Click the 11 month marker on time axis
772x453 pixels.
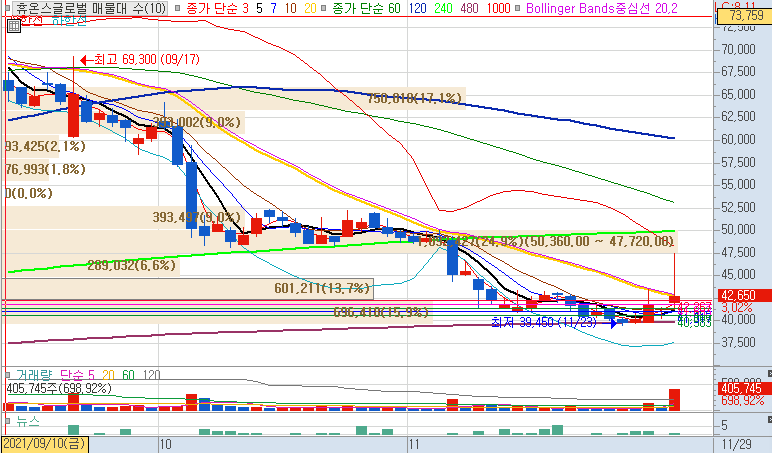tap(414, 445)
